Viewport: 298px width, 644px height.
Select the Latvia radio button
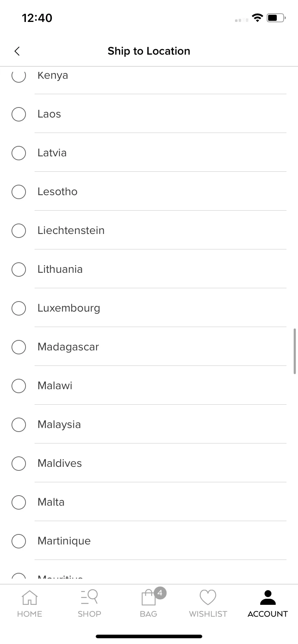(19, 153)
